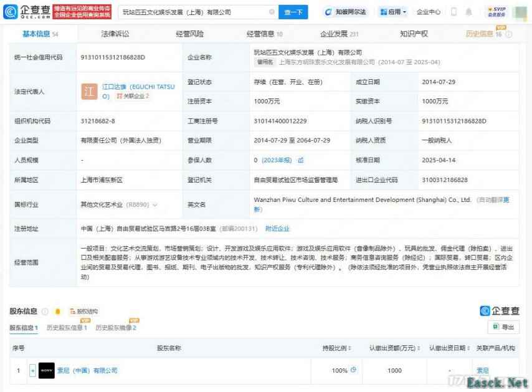This screenshot has width=532, height=392.
Task: Sort by 持股比例 column
Action: point(336,348)
